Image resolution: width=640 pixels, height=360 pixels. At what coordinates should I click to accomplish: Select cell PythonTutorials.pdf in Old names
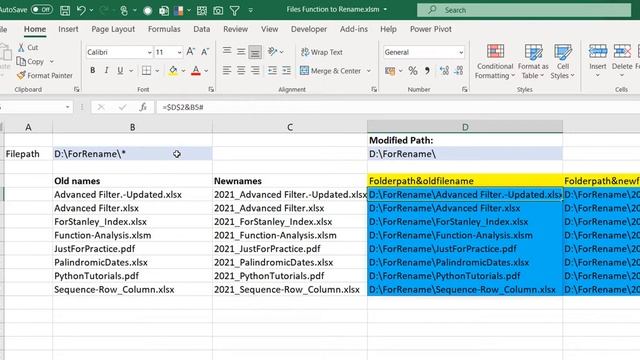(132, 276)
